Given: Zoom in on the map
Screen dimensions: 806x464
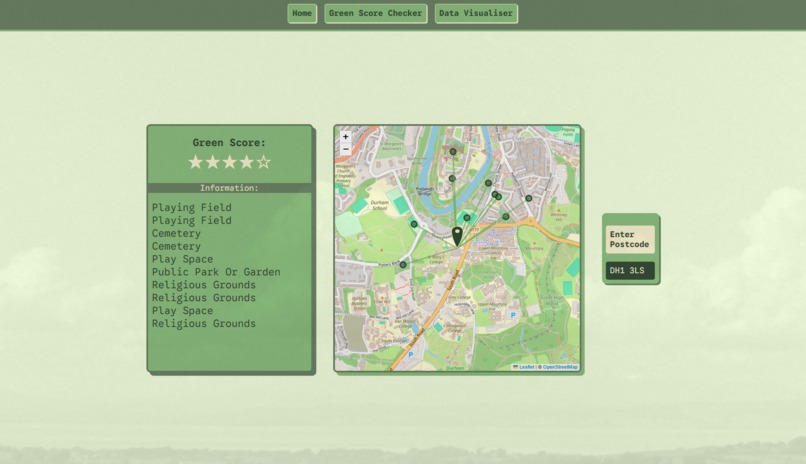Looking at the screenshot, I should 345,137.
